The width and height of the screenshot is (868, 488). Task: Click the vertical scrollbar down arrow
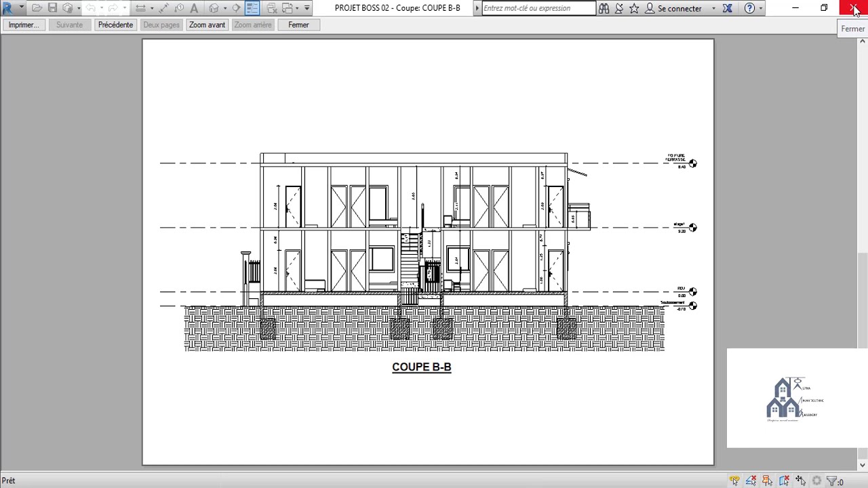[862, 466]
